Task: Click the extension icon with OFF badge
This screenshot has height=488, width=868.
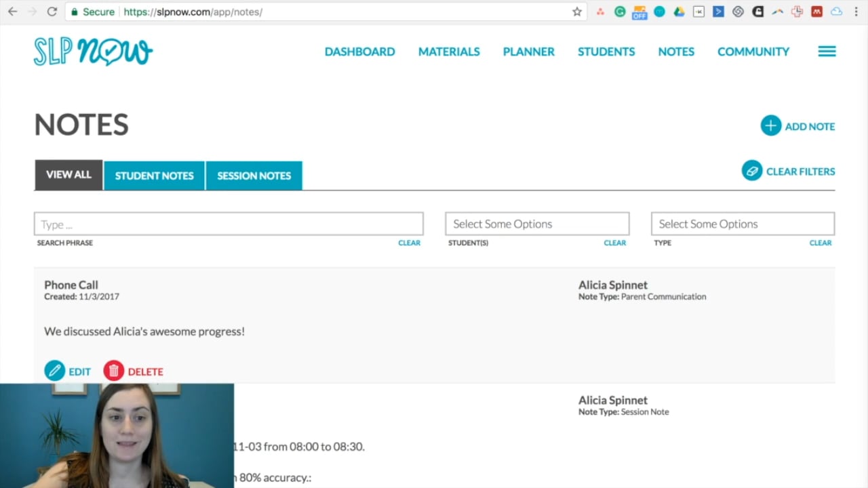Action: (x=639, y=13)
